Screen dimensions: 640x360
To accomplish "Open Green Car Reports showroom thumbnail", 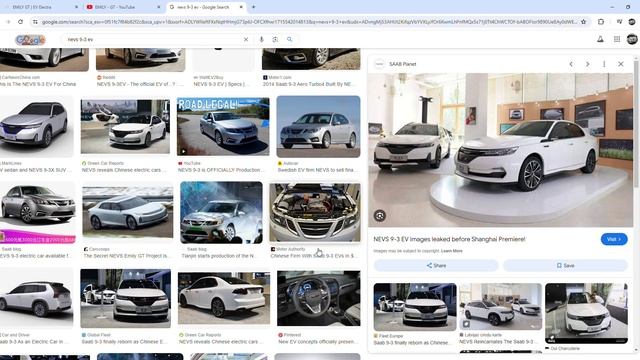I will 125,127.
